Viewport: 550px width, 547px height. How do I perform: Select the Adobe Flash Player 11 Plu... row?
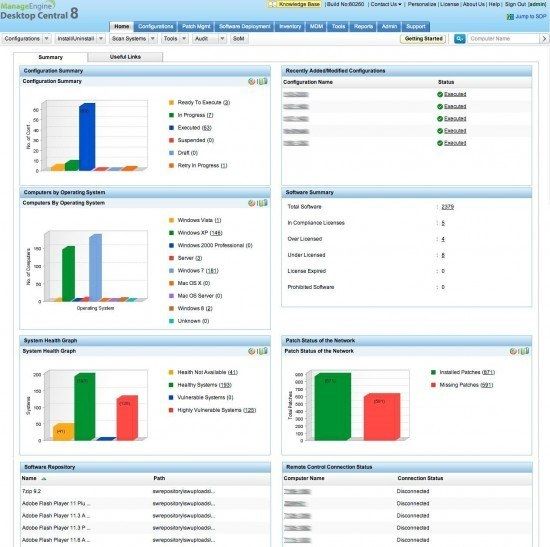[x=146, y=504]
